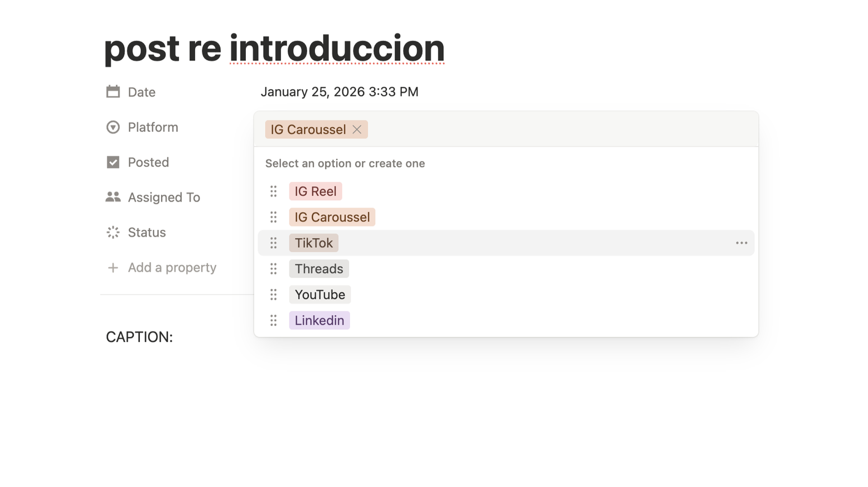Click the Status spinner icon

[x=113, y=232]
